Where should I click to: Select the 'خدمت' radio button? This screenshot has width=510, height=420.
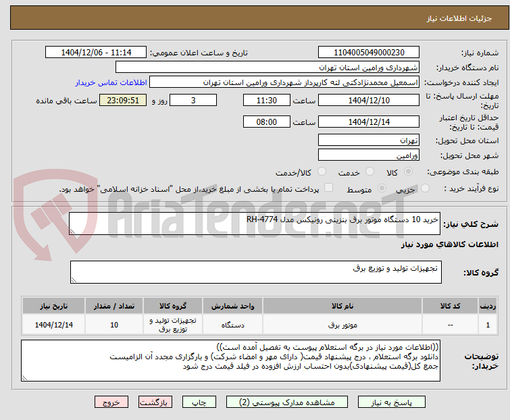[369, 171]
